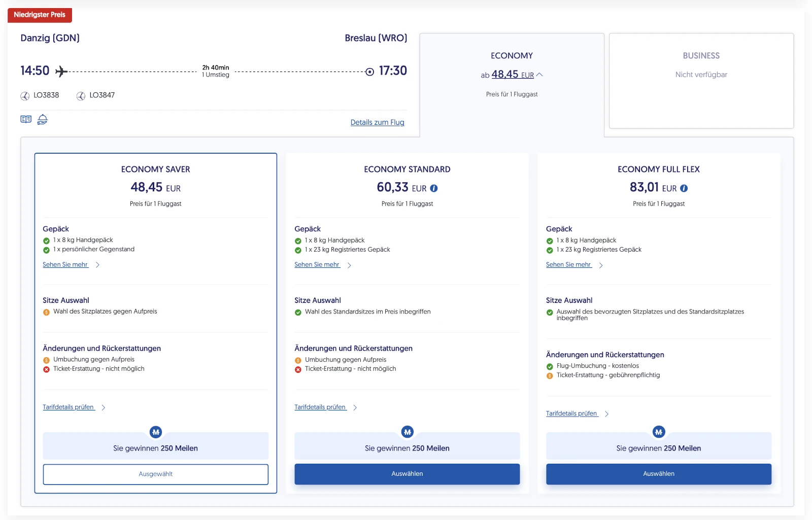This screenshot has height=520, width=812.
Task: Click the orange fee icon beside Sitzplatzes gegen Aufpreis
Action: tap(46, 313)
